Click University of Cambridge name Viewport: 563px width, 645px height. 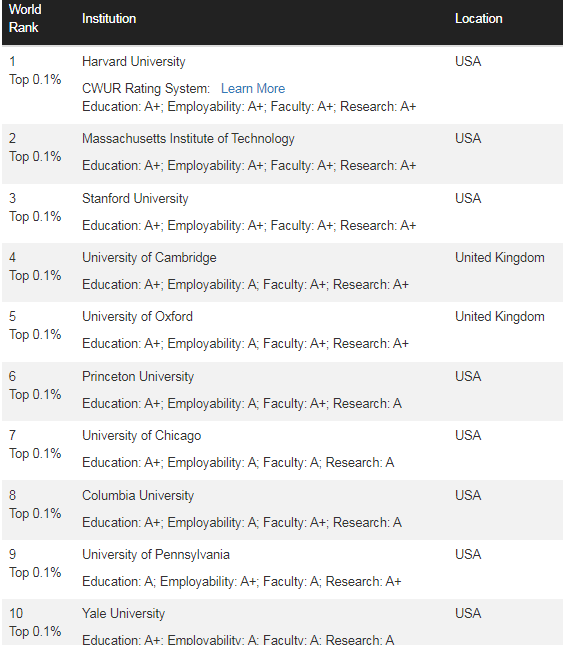[x=149, y=258]
